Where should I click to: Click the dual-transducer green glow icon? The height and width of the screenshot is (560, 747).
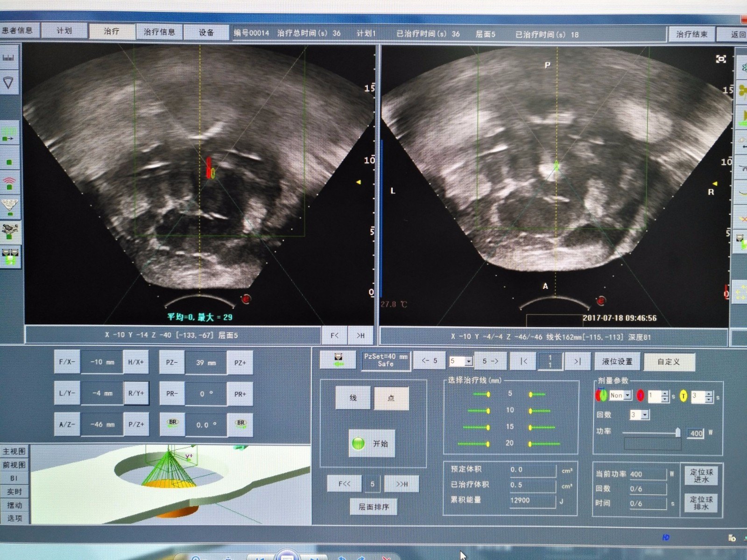click(10, 256)
